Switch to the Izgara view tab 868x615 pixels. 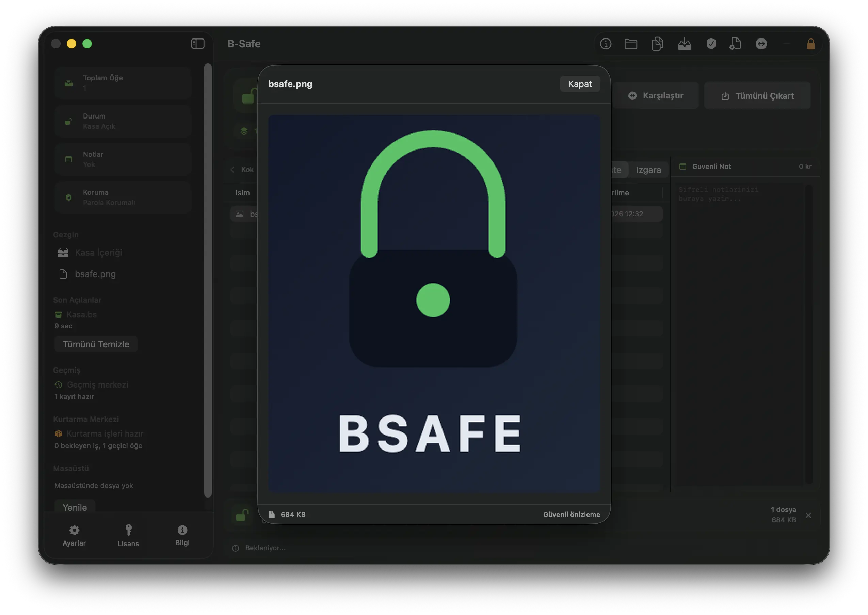pos(648,170)
